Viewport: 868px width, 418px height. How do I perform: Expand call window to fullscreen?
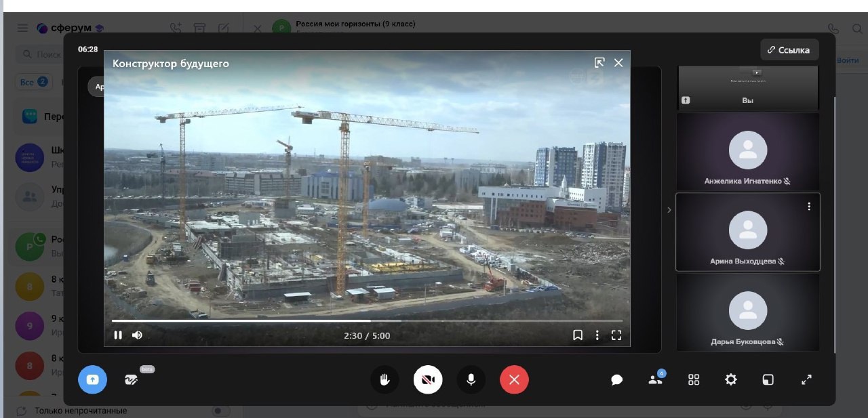(806, 380)
